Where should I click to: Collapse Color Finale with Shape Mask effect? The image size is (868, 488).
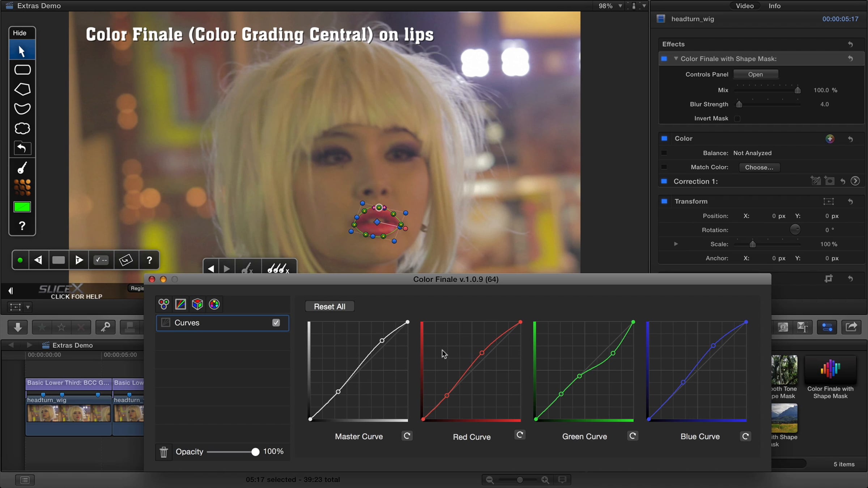tap(676, 59)
